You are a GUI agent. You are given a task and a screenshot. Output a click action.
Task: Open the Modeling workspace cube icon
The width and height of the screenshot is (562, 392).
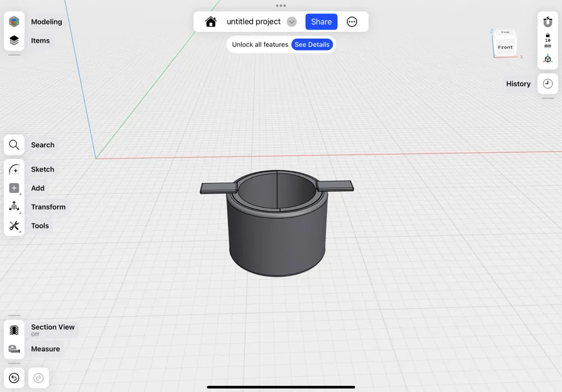tap(14, 21)
